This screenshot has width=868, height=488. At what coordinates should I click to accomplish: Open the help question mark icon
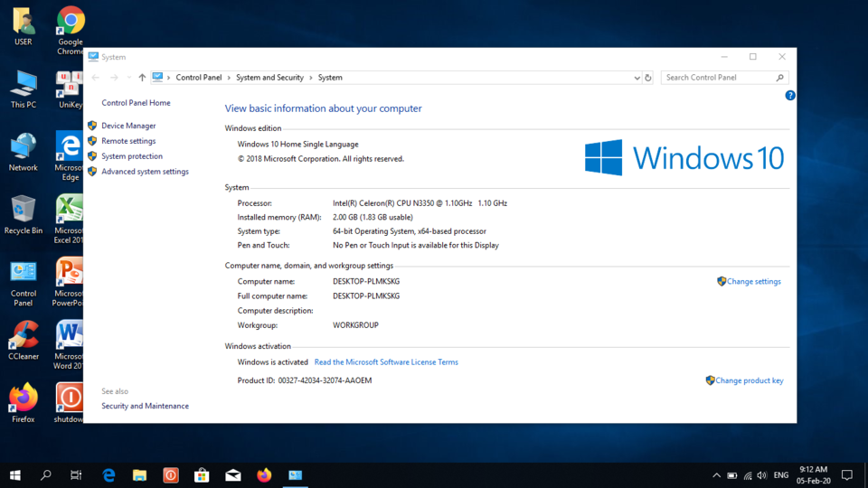pyautogui.click(x=790, y=95)
